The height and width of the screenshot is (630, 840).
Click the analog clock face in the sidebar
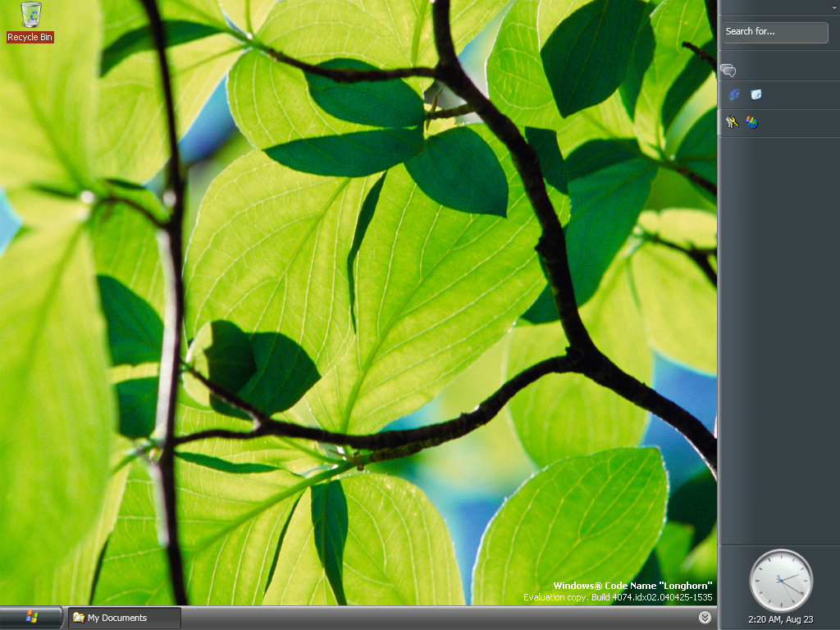point(781,580)
